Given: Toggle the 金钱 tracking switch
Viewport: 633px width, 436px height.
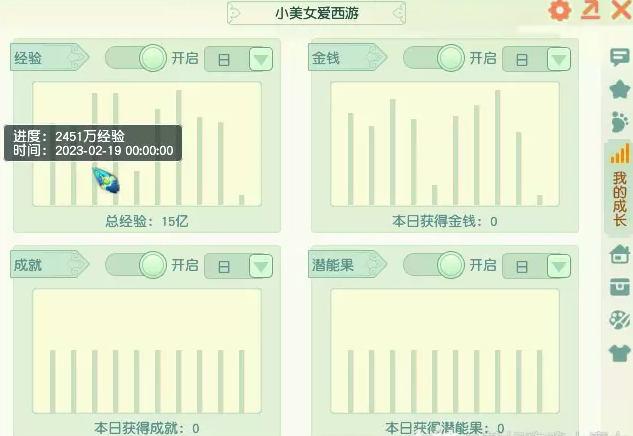Looking at the screenshot, I should (x=434, y=58).
